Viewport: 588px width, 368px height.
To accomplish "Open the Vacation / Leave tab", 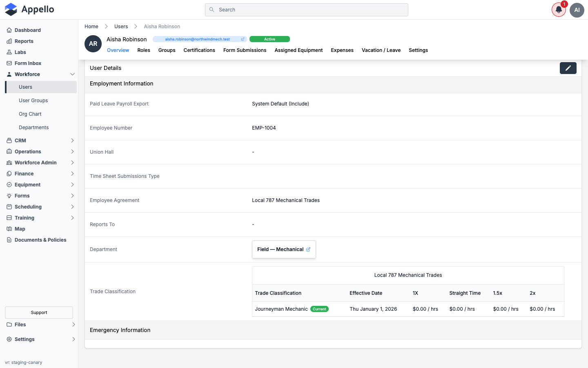I will (381, 50).
